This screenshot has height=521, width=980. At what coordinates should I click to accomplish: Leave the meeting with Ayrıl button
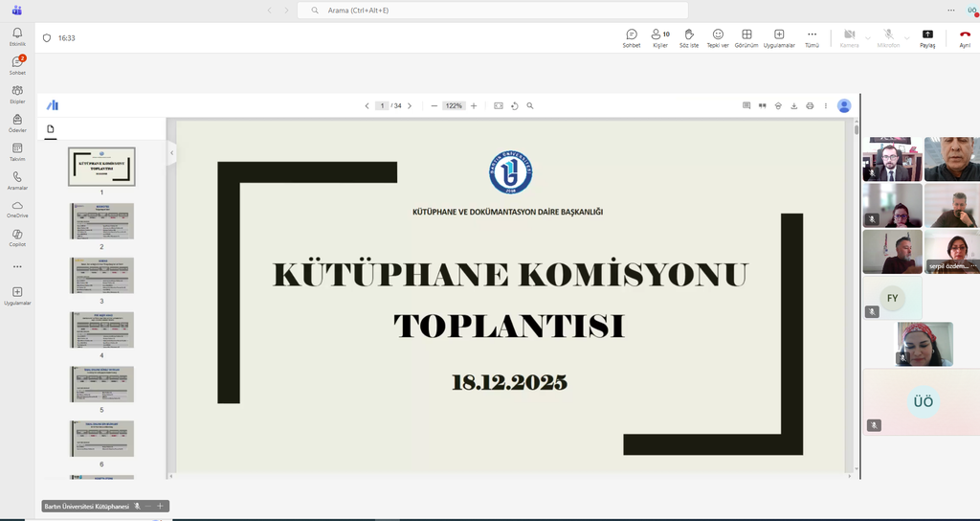pyautogui.click(x=965, y=37)
